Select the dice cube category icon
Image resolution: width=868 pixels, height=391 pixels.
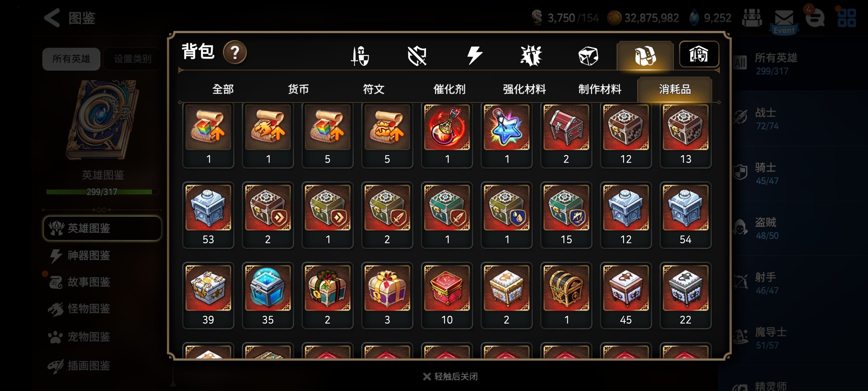(588, 56)
